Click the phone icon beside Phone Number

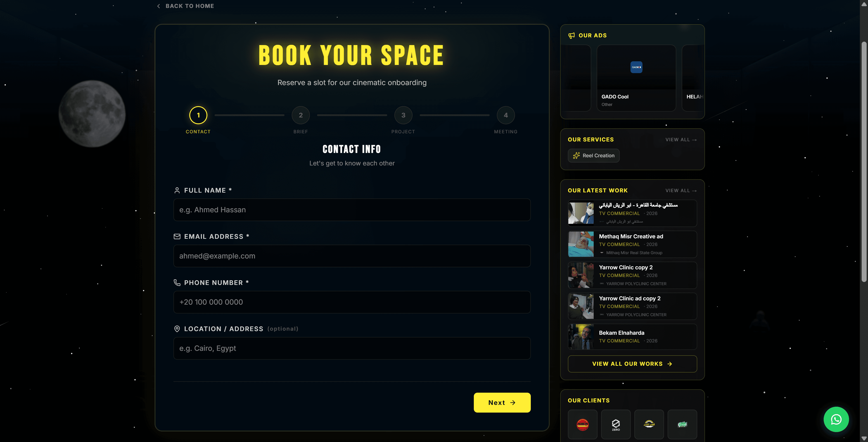177,282
